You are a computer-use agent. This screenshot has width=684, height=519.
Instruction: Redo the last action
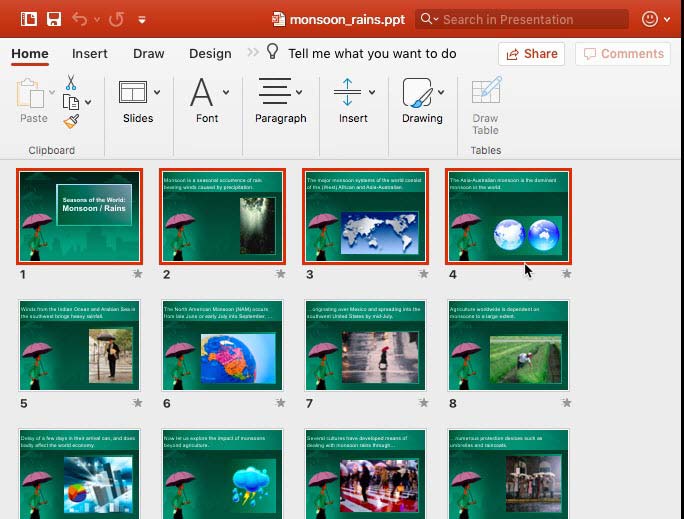pyautogui.click(x=116, y=19)
